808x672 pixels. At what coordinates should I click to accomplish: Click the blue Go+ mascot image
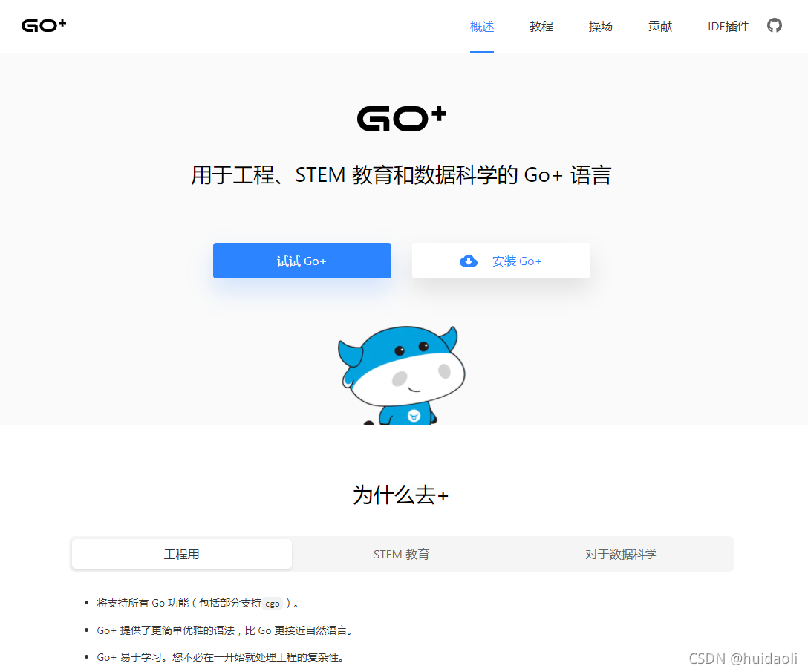401,371
